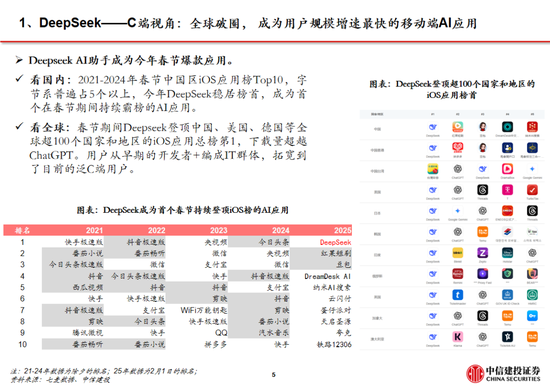Click the red 拼多多 heart icon

(458, 148)
